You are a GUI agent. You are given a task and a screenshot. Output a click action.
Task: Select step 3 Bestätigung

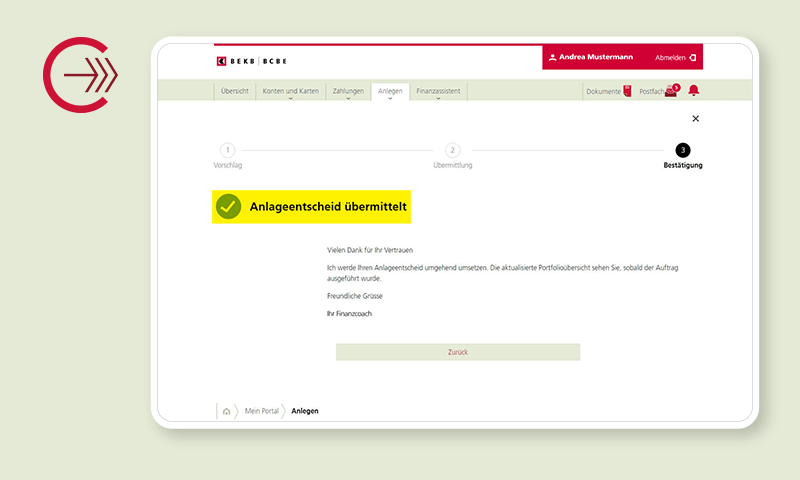click(683, 150)
